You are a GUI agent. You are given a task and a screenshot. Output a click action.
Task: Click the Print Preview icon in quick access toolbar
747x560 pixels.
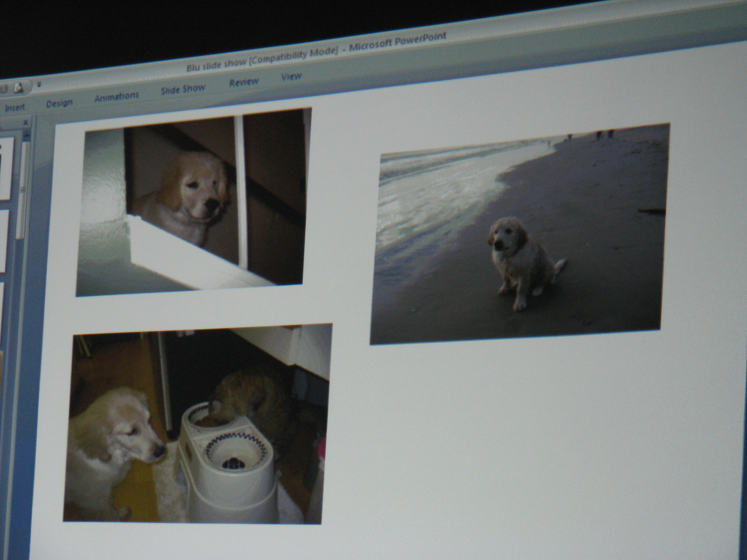pyautogui.click(x=18, y=87)
